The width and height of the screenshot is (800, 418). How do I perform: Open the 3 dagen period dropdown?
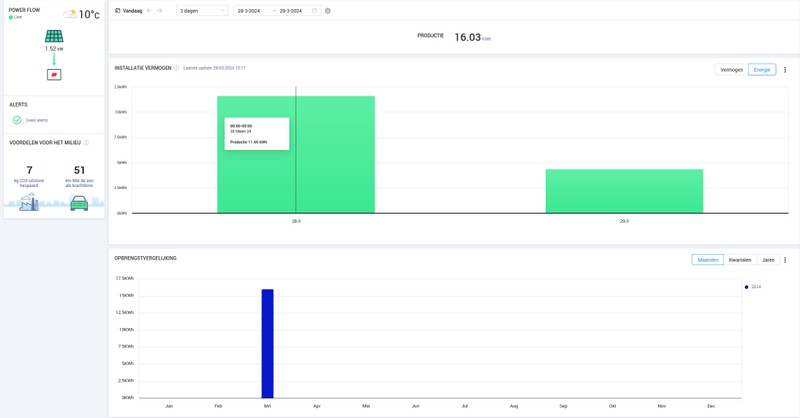202,11
